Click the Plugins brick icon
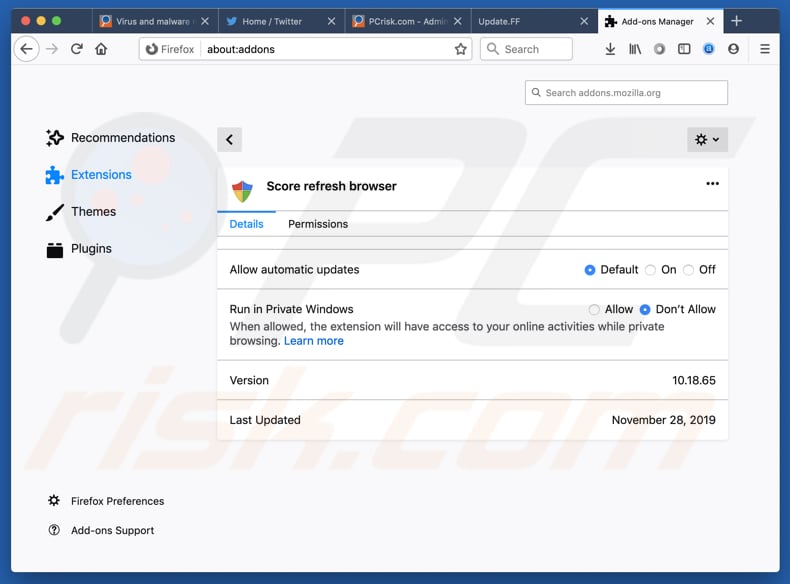Screen dimensions: 790x584 point(54,249)
